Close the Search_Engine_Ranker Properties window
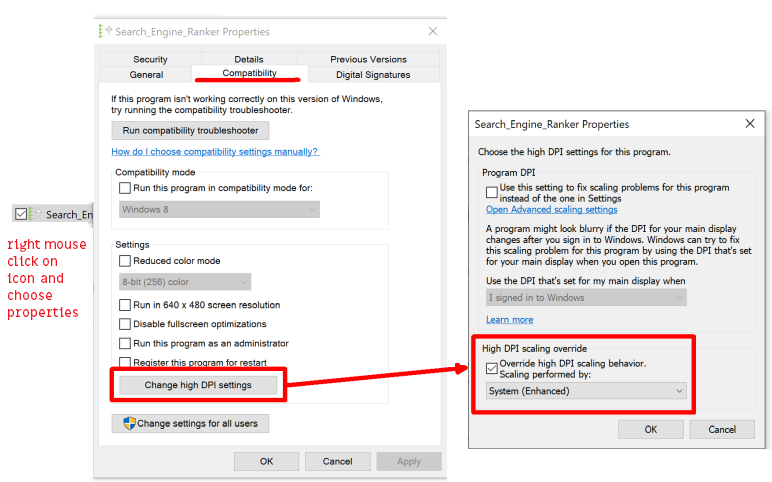The image size is (772, 482). (433, 31)
